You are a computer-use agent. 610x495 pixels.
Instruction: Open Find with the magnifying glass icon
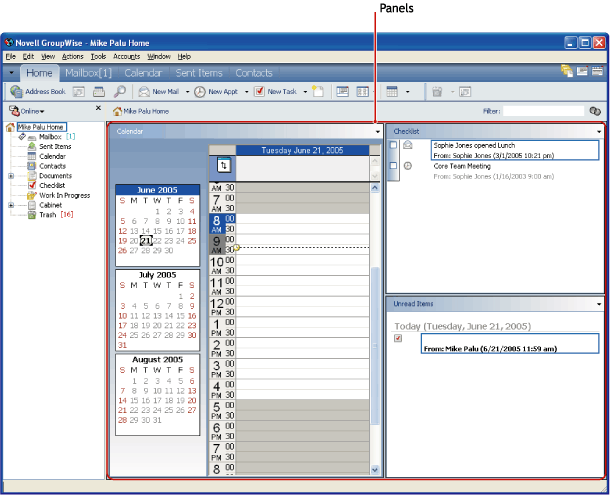119,92
